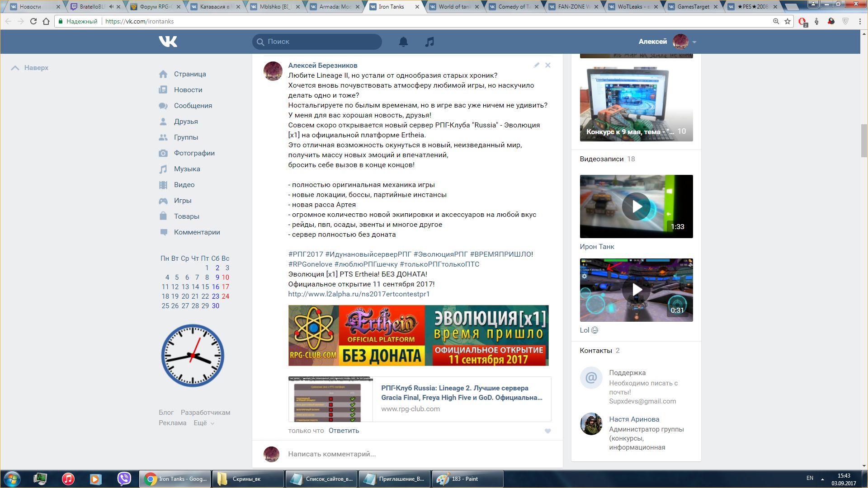The height and width of the screenshot is (488, 868).
Task: Open Viber from the taskbar
Action: (124, 479)
